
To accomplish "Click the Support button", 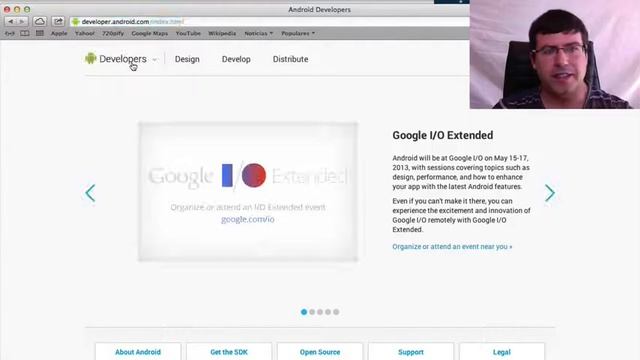I will point(411,351).
